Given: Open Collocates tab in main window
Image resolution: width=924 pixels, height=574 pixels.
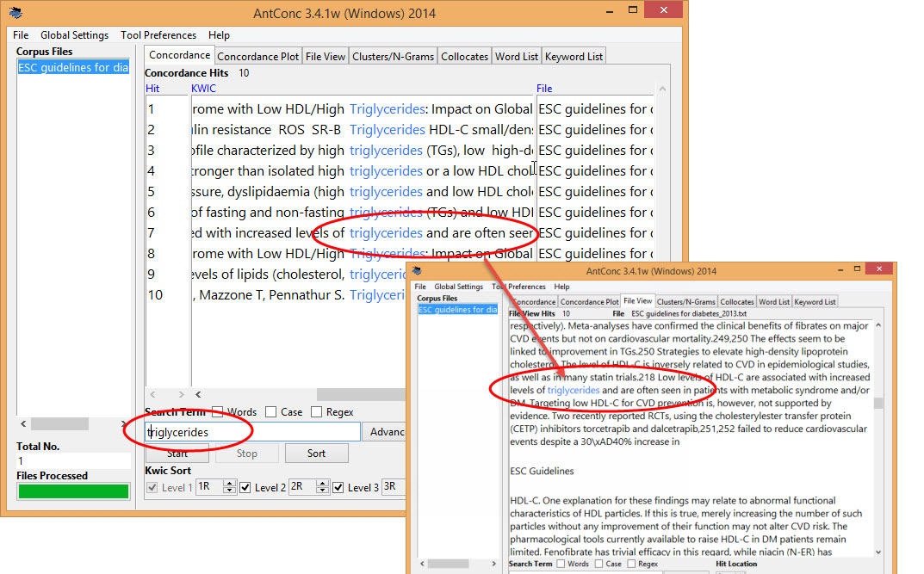Looking at the screenshot, I should pyautogui.click(x=464, y=57).
